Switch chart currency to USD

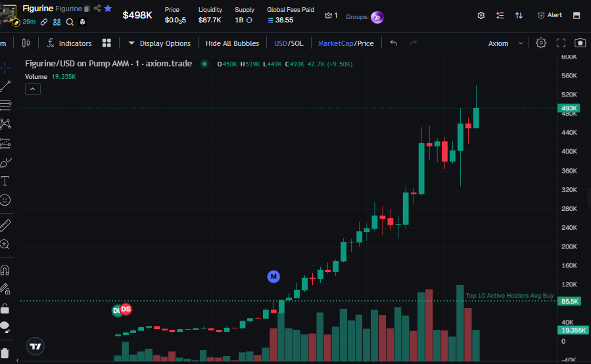(x=281, y=43)
